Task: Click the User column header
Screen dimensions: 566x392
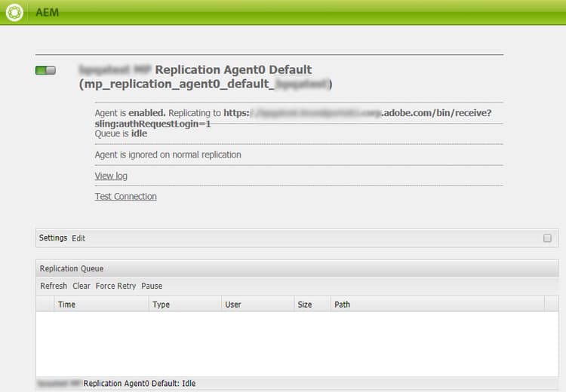Action: coord(233,305)
